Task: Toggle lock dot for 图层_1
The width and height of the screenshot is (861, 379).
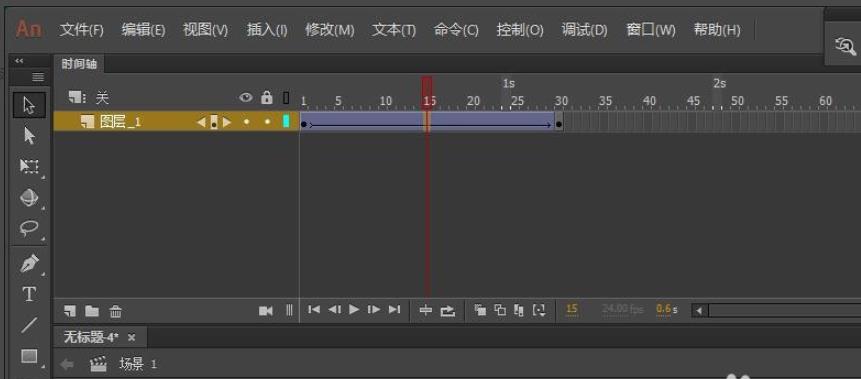Action: pos(267,121)
